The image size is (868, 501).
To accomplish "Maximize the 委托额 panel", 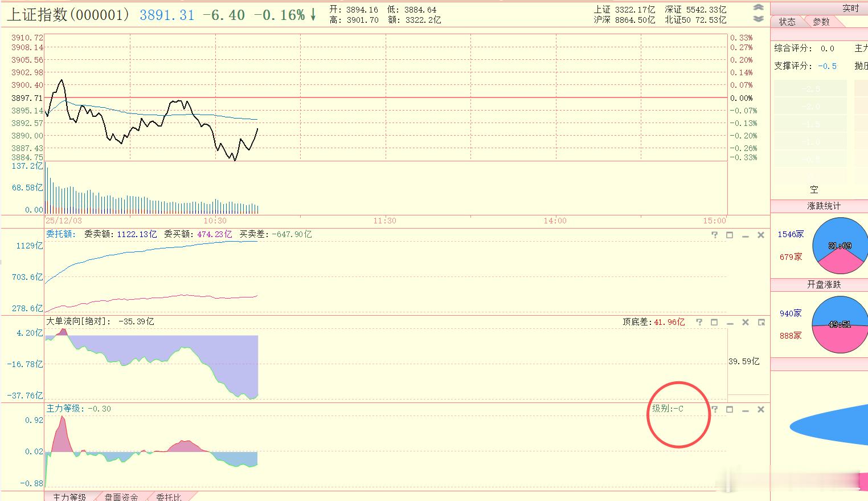I will [x=730, y=235].
